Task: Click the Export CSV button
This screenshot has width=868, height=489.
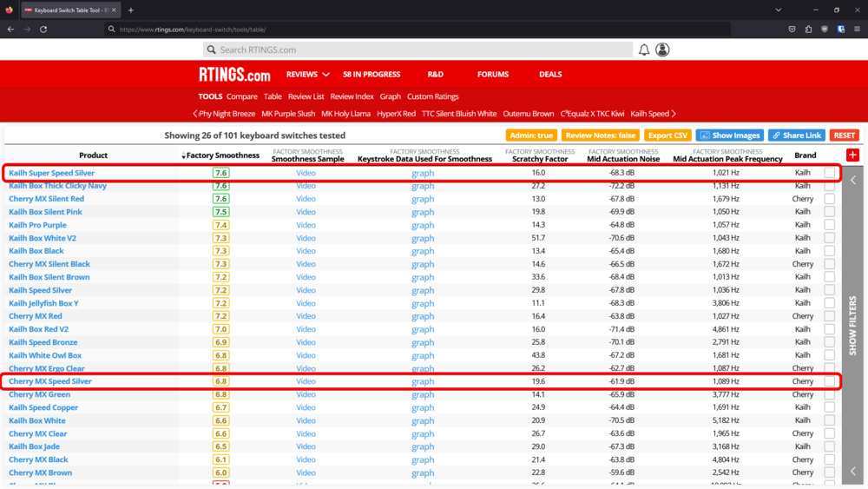Action: [x=667, y=135]
